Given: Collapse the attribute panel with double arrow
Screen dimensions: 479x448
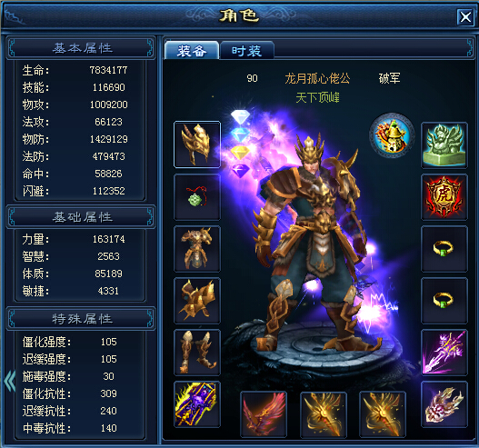Looking at the screenshot, I should click(10, 381).
